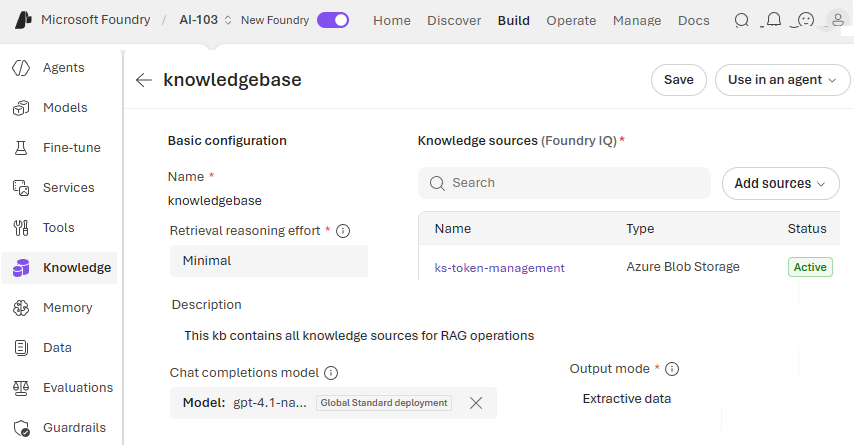
Task: Open the feedback smiley icon
Action: coord(805,20)
